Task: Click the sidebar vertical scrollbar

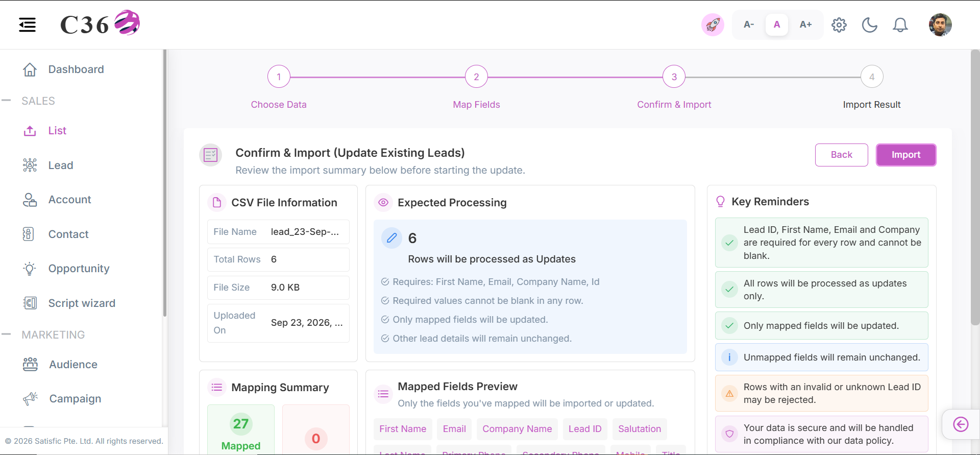Action: 164,183
